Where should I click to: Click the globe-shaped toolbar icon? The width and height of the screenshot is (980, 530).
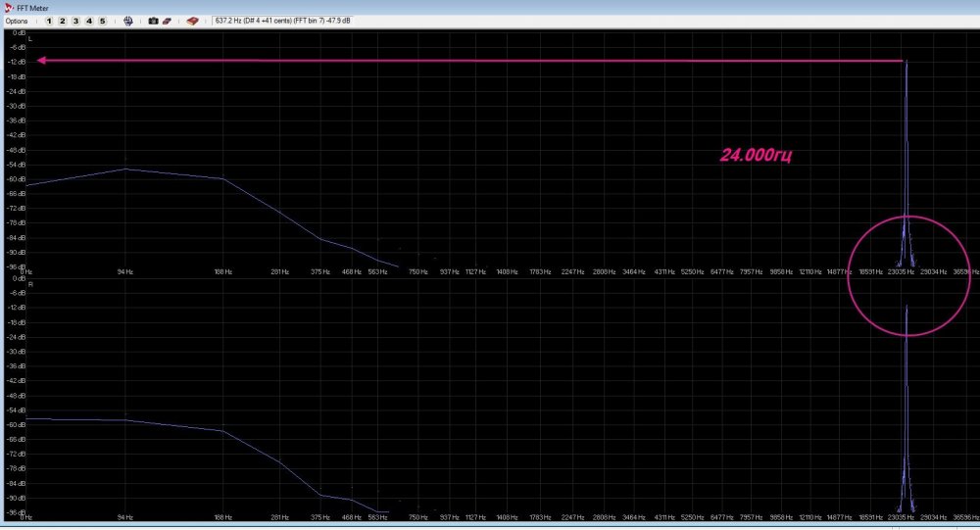coord(127,21)
